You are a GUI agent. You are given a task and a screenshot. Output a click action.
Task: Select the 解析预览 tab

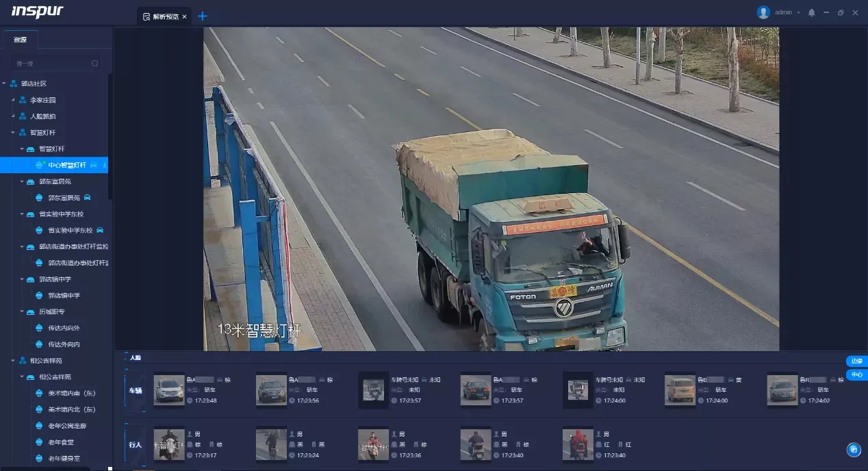166,16
